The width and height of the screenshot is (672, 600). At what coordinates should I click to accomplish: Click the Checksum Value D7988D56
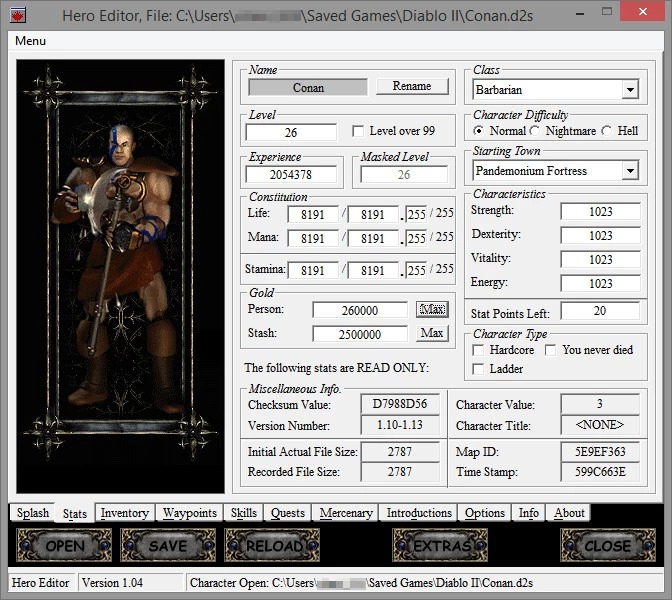[x=400, y=404]
